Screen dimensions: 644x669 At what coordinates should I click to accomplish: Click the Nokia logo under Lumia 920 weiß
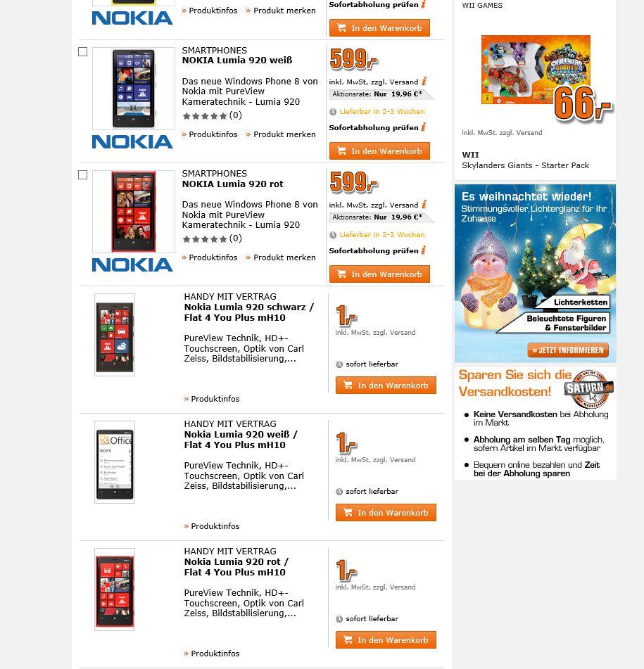(132, 141)
